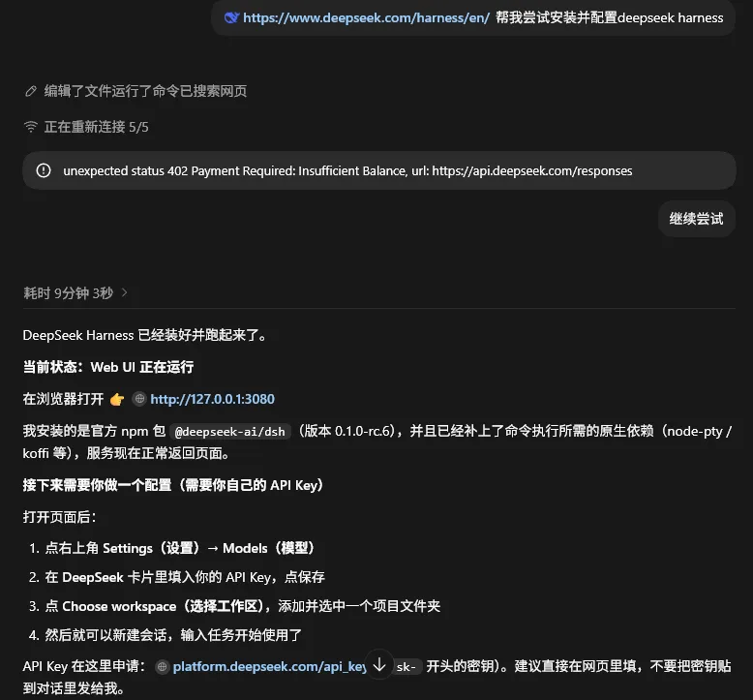Image resolution: width=753 pixels, height=700 pixels.
Task: Click the globe icon before platform.deepseek.com link
Action: (x=163, y=666)
